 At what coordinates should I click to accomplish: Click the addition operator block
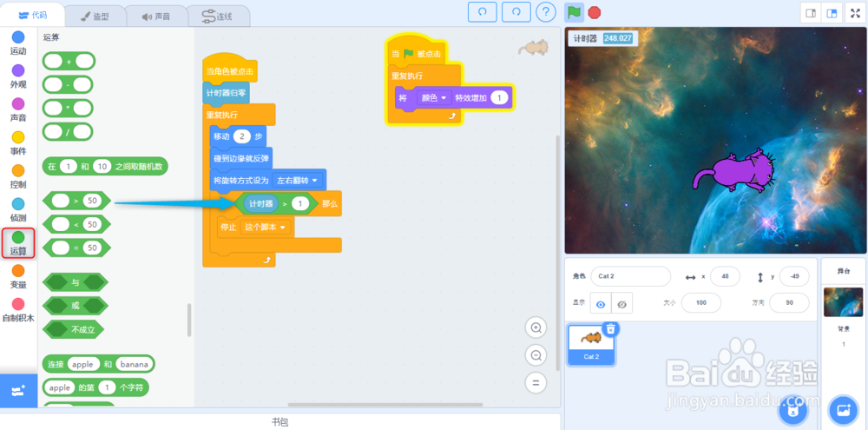click(x=69, y=61)
